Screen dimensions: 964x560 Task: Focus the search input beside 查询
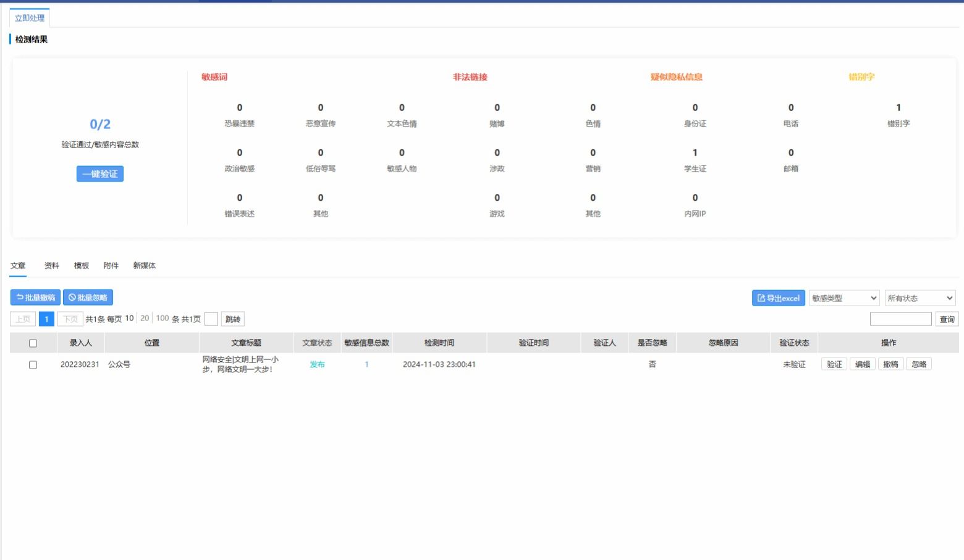pos(900,319)
